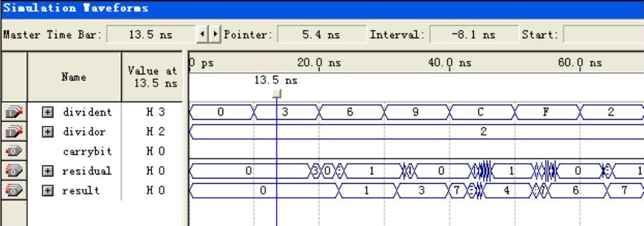
Task: Click the divident input pin icon
Action: (14, 112)
